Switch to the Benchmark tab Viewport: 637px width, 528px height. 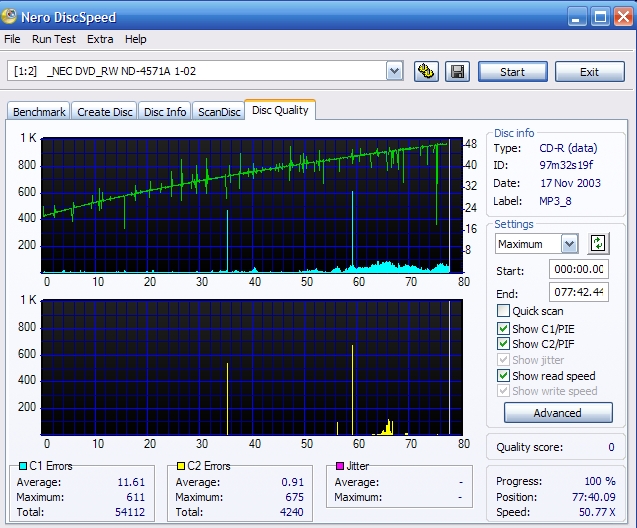pyautogui.click(x=39, y=112)
